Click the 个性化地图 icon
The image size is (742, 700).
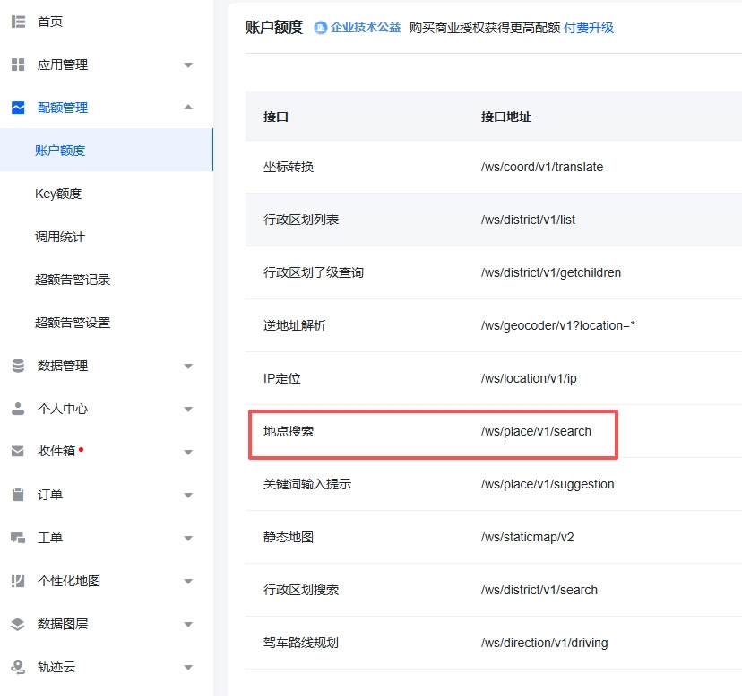pos(18,581)
